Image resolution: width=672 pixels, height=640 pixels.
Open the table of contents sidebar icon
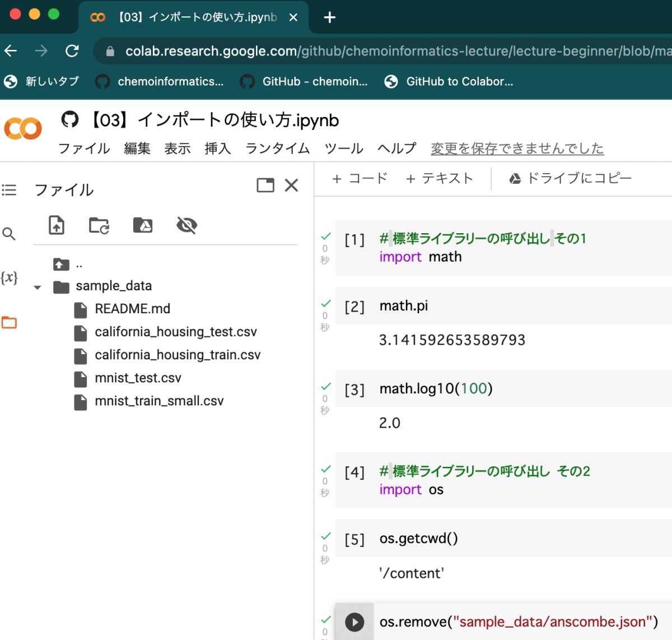point(10,190)
